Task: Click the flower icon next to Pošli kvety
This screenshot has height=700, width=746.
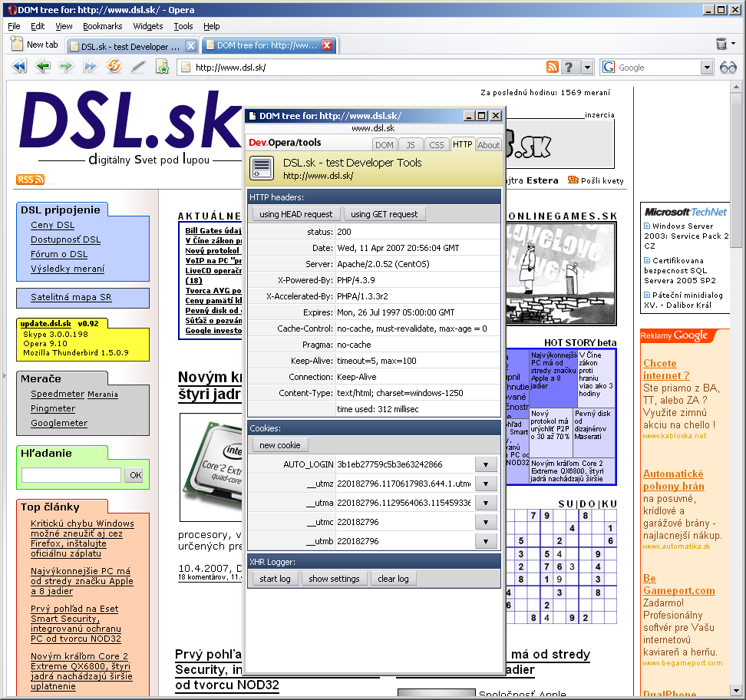Action: click(573, 180)
